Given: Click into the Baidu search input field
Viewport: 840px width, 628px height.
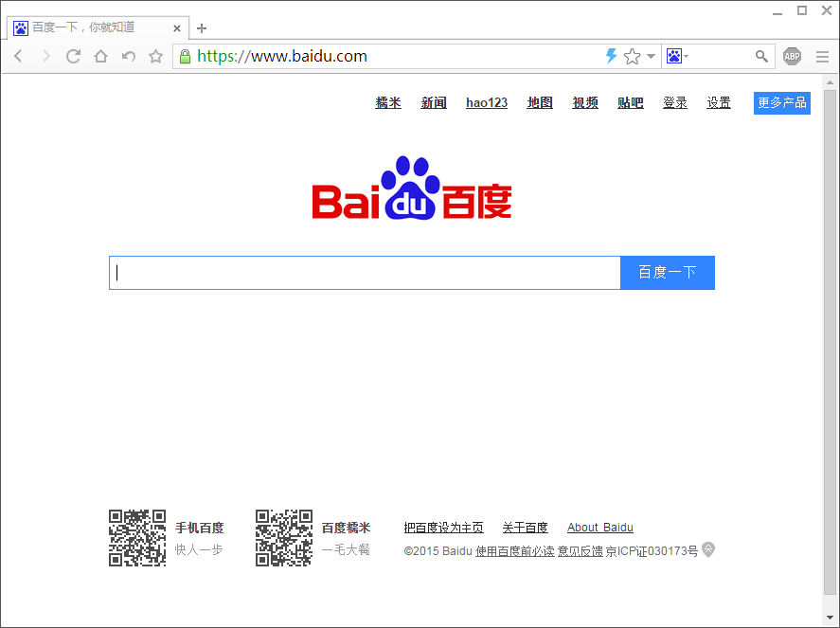Looking at the screenshot, I should 365,273.
